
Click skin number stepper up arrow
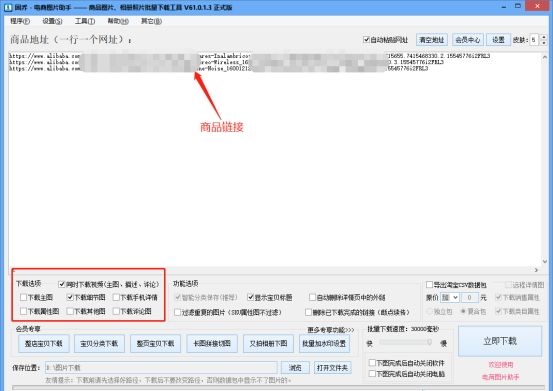[543, 37]
